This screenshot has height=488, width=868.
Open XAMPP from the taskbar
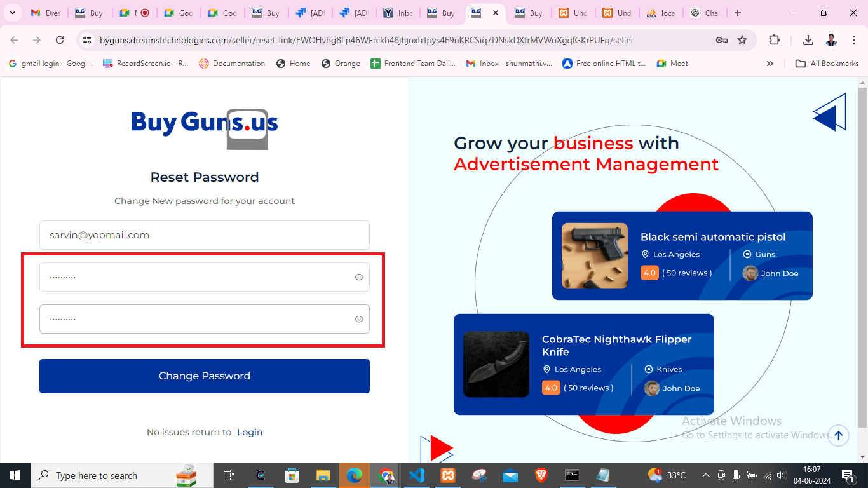coord(447,475)
